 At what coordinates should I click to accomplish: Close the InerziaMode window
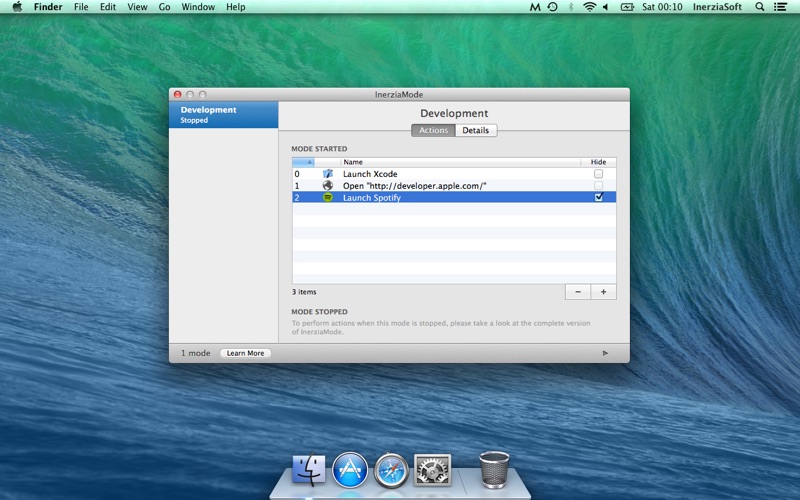178,94
